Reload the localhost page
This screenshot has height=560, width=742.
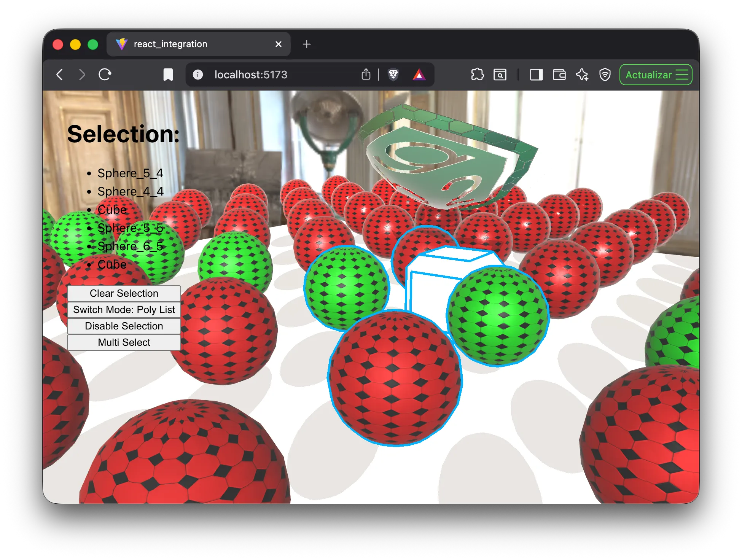[x=105, y=75]
